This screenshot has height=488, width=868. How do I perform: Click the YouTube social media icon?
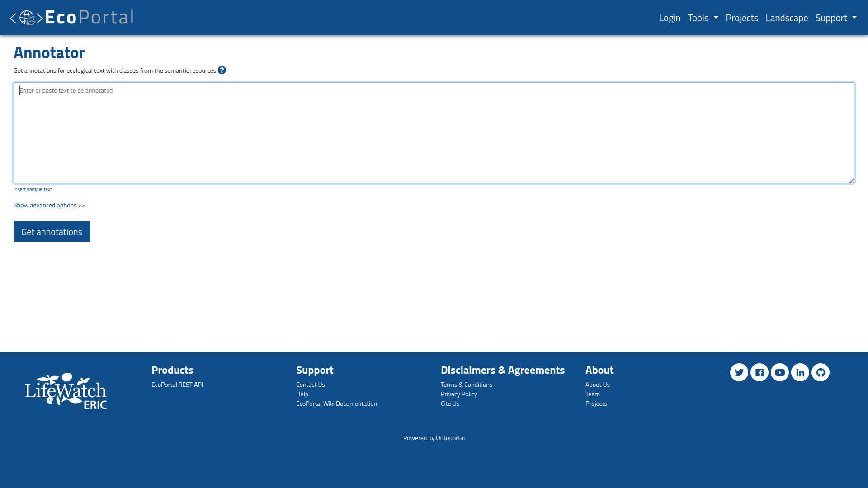click(x=780, y=372)
